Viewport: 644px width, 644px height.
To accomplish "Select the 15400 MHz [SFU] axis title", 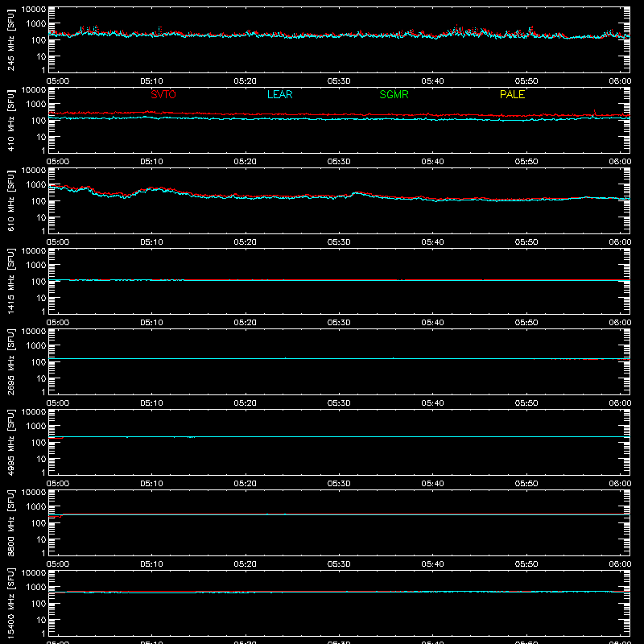I will click(10, 603).
